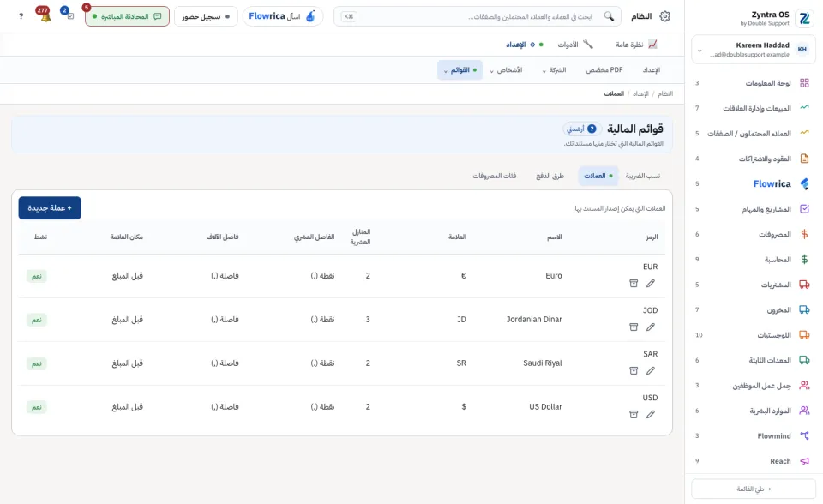Open PDF مخصص menu item

604,69
